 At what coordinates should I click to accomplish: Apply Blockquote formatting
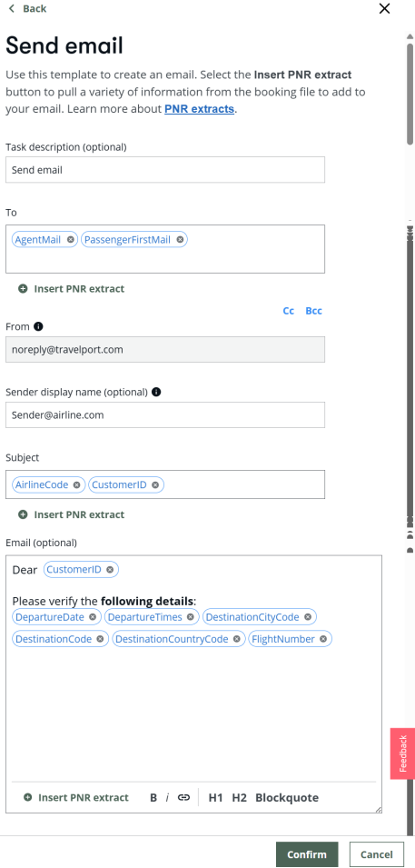(287, 798)
